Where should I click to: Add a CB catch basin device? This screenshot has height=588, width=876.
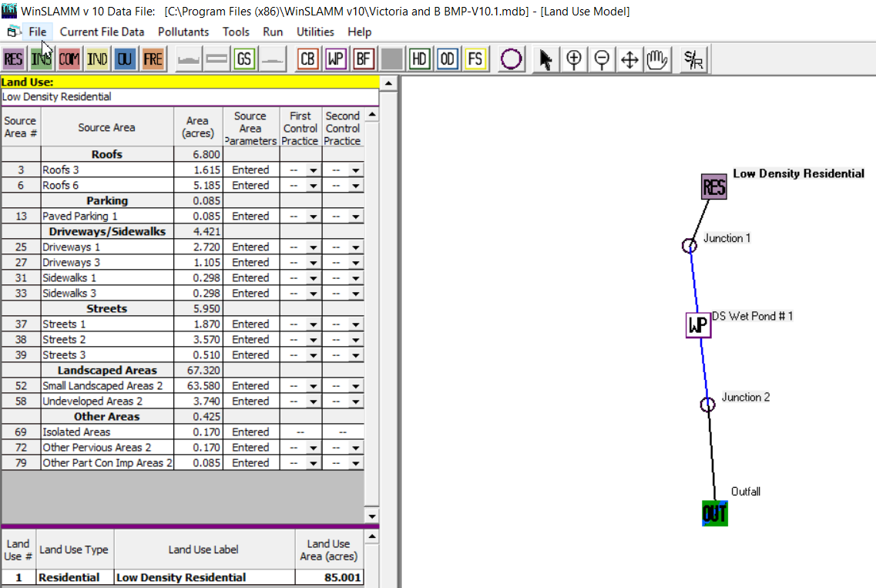pyautogui.click(x=307, y=58)
